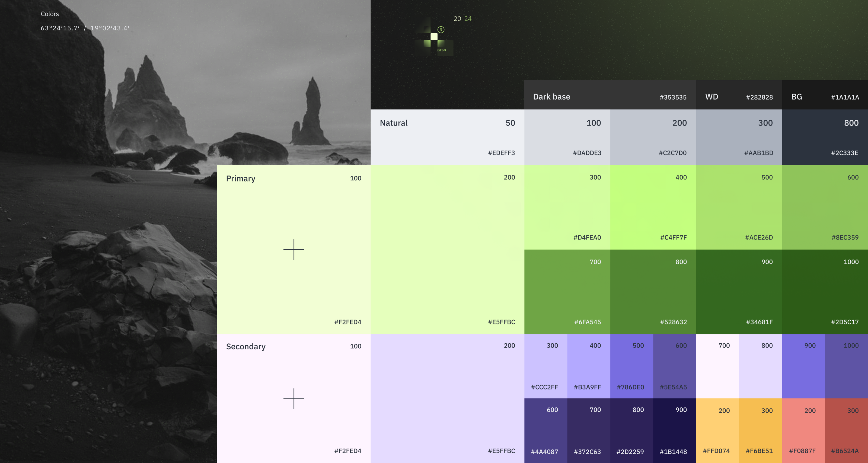Viewport: 868px width, 463px height.
Task: Select the Natural 800 swatch #2C333E
Action: pyautogui.click(x=825, y=137)
